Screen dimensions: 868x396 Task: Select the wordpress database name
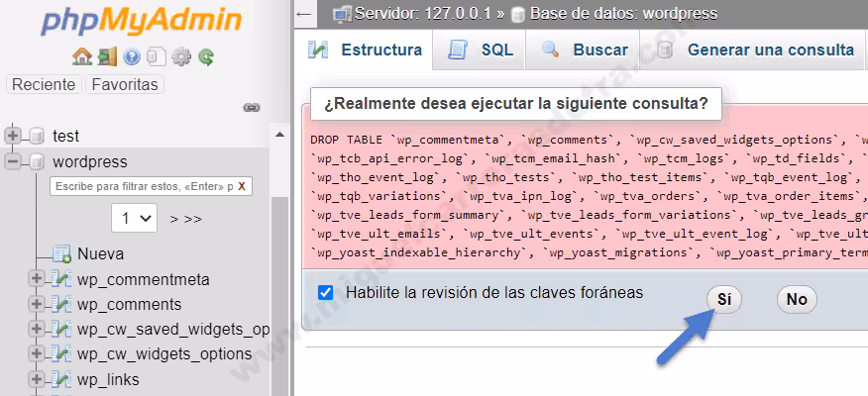[90, 162]
